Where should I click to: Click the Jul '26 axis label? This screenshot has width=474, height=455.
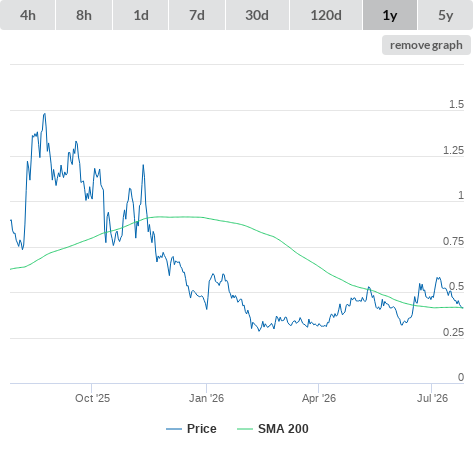(x=432, y=398)
